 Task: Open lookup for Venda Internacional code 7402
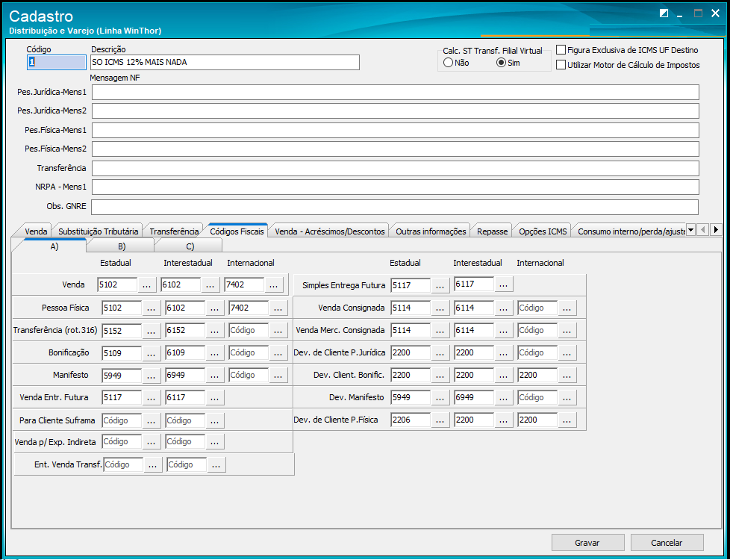coord(274,285)
